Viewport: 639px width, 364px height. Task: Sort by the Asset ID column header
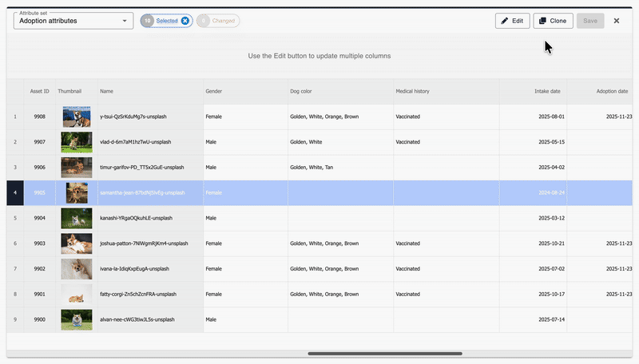coord(39,92)
